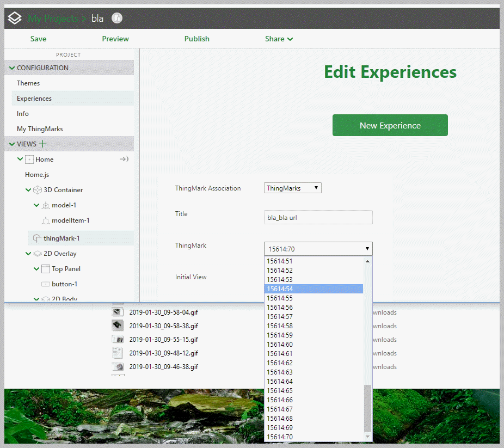Open the ThingMark Association dropdown
The height and width of the screenshot is (448, 504).
pyautogui.click(x=292, y=188)
